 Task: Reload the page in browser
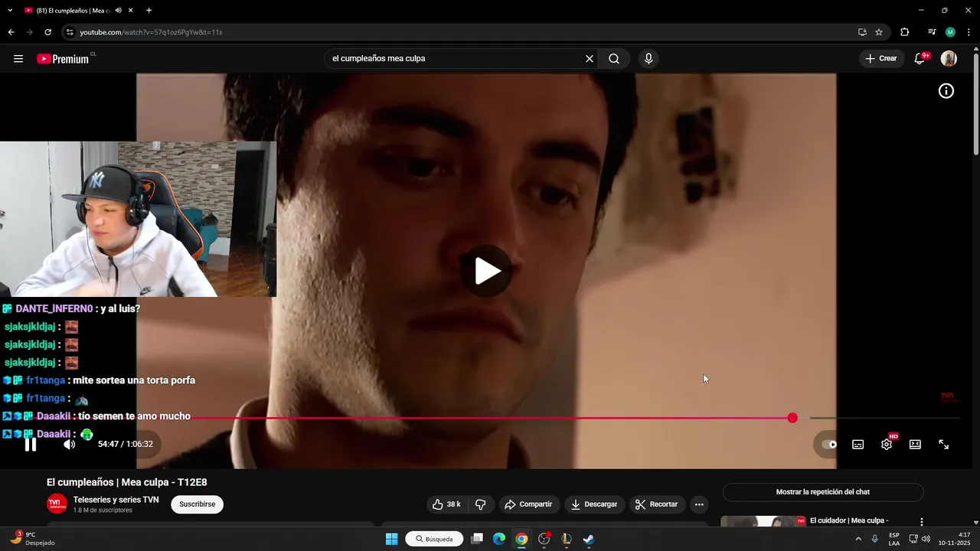click(x=47, y=32)
